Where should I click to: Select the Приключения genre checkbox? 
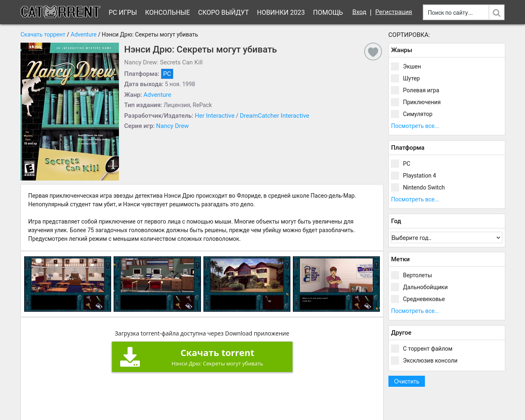point(395,102)
